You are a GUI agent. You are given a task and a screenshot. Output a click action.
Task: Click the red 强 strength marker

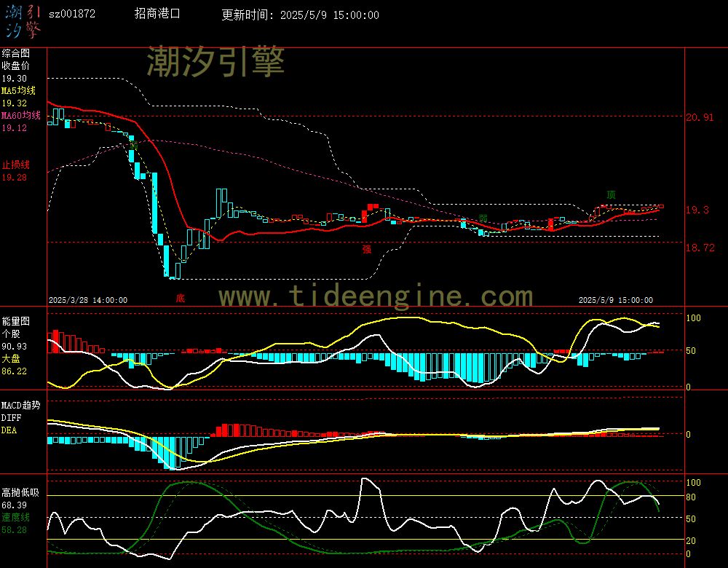tap(367, 249)
